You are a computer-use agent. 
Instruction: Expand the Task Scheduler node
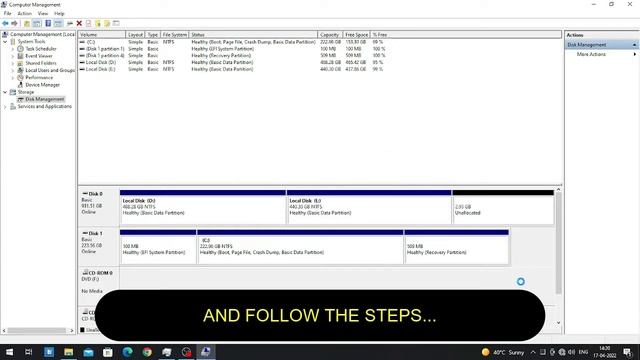[x=13, y=49]
